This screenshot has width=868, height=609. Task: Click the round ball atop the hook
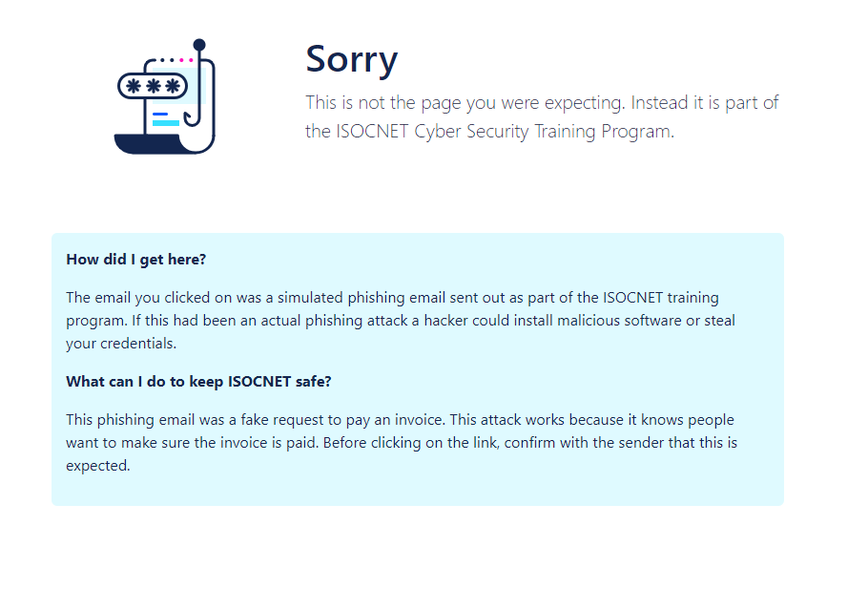coord(199,45)
